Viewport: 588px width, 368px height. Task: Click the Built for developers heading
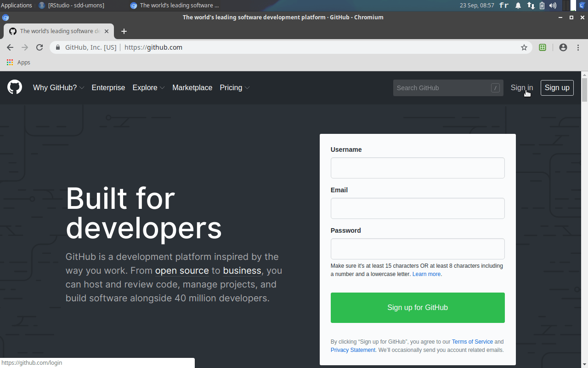pyautogui.click(x=144, y=213)
